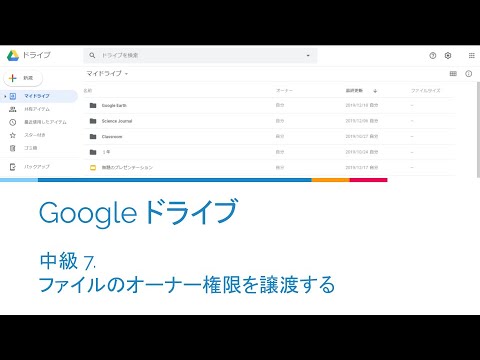480x360 pixels.
Task: Select the 無題のプレゼンテーション file name
Action: (127, 168)
